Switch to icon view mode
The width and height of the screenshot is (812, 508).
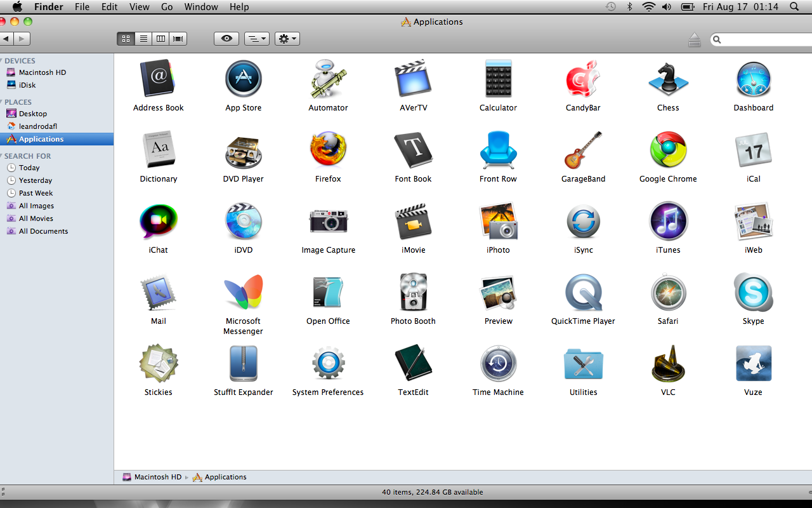(126, 39)
